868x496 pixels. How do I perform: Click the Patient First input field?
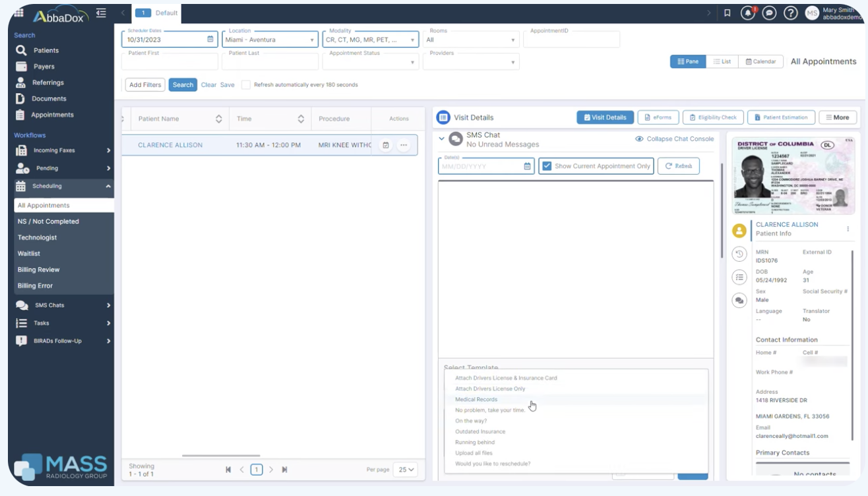pos(170,62)
